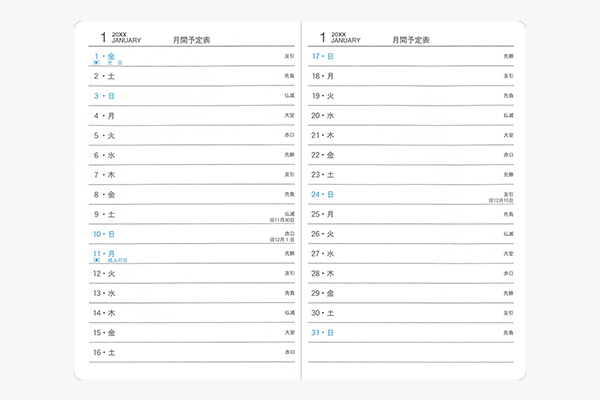Viewport: 600px width, 400px height.
Task: Click the 旧12月1日 lunar date note
Action: 283,240
